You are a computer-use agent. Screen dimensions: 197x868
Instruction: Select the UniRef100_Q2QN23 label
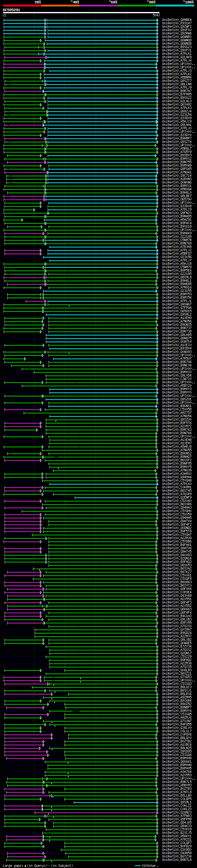(x=177, y=812)
